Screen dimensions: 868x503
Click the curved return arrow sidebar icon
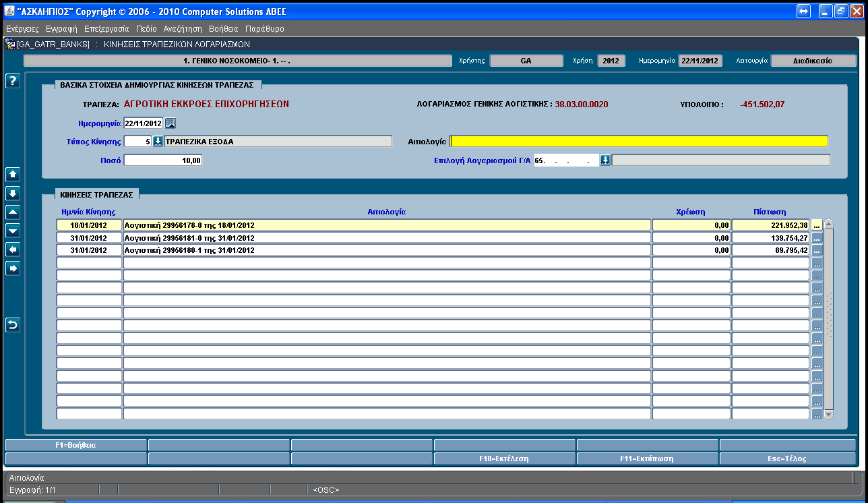click(13, 325)
